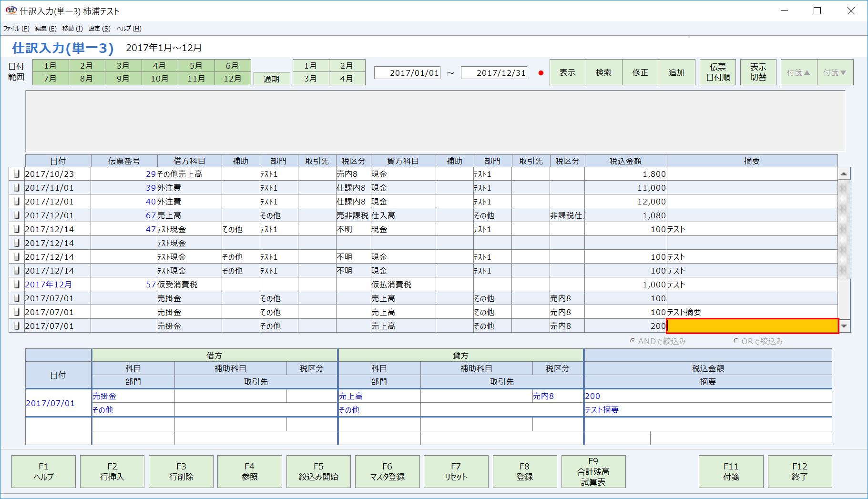Select 通期 to show full period
This screenshot has height=499, width=868.
click(x=272, y=79)
